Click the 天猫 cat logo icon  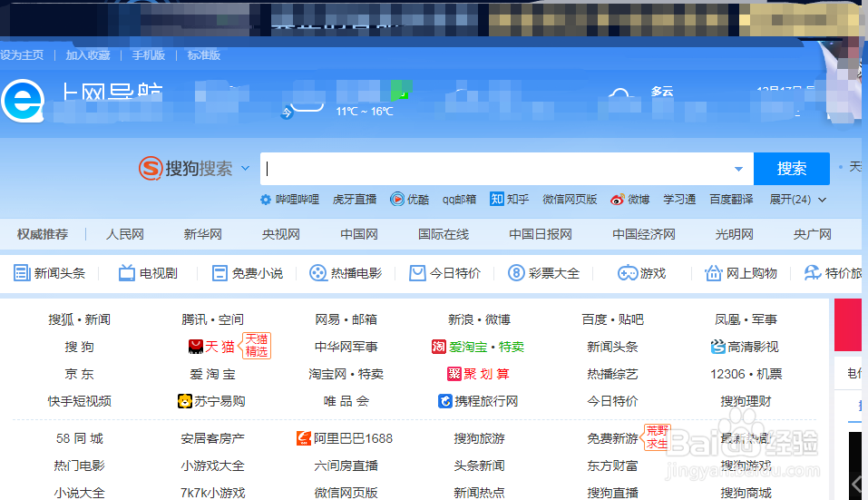(x=195, y=347)
